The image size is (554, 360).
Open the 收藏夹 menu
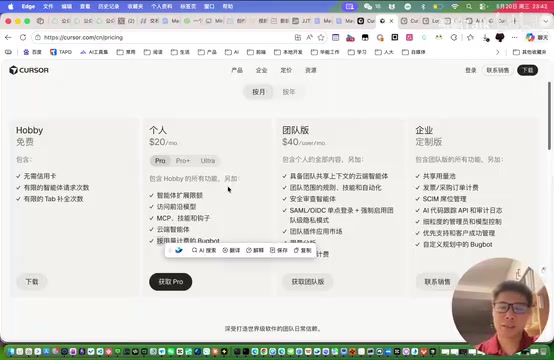pos(135,6)
